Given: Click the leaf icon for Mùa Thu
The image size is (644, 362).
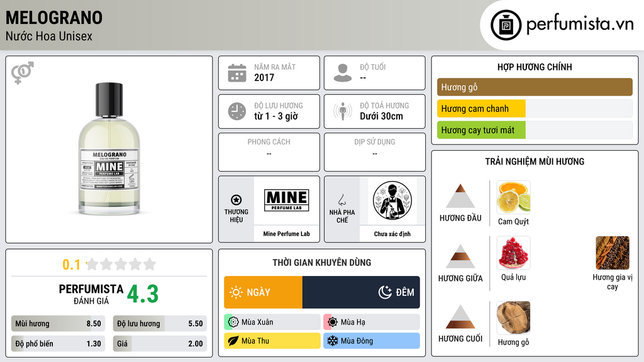Looking at the screenshot, I should [233, 341].
